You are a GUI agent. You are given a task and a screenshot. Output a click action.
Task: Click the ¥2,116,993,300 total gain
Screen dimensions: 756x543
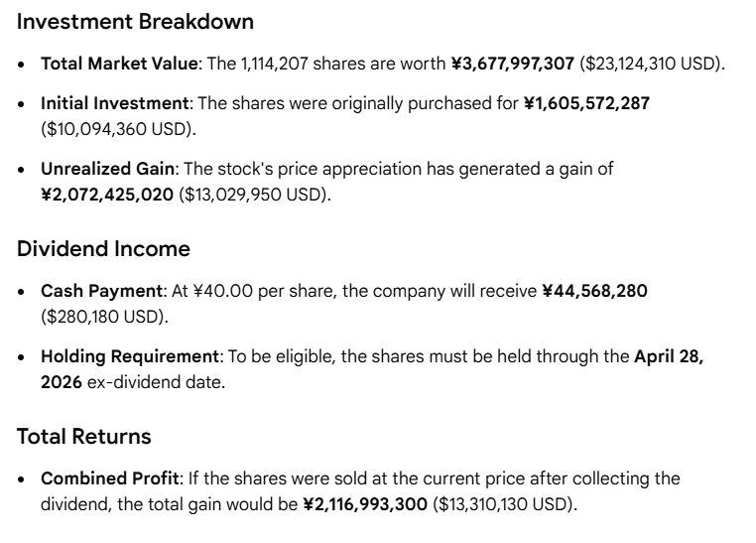coord(365,504)
